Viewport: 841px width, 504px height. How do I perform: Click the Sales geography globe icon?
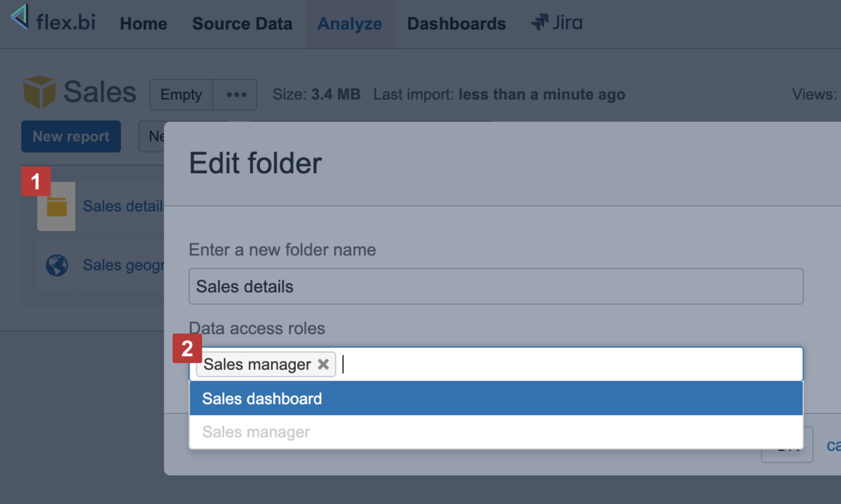56,265
